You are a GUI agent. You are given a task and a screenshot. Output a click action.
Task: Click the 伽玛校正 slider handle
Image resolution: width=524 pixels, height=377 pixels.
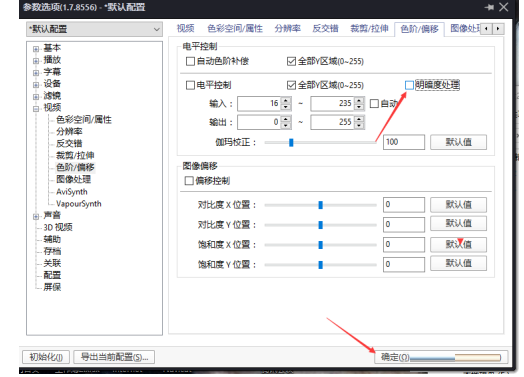point(291,143)
